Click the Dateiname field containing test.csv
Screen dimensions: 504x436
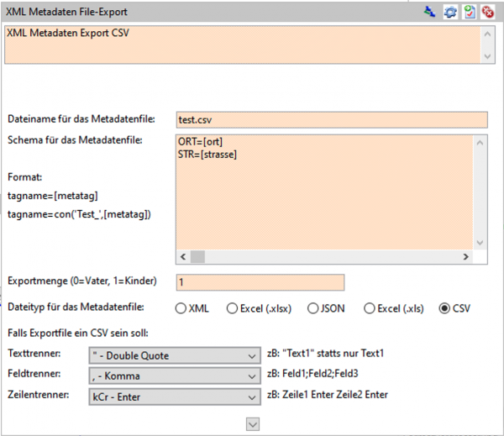click(x=331, y=119)
